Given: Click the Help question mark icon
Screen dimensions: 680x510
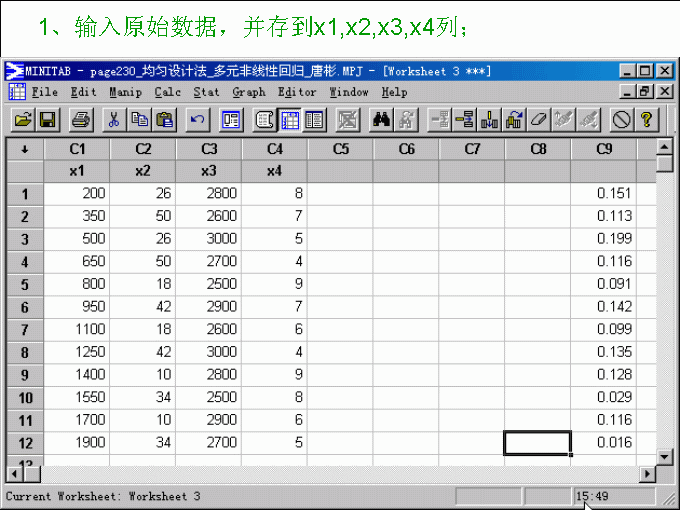Looking at the screenshot, I should click(647, 120).
